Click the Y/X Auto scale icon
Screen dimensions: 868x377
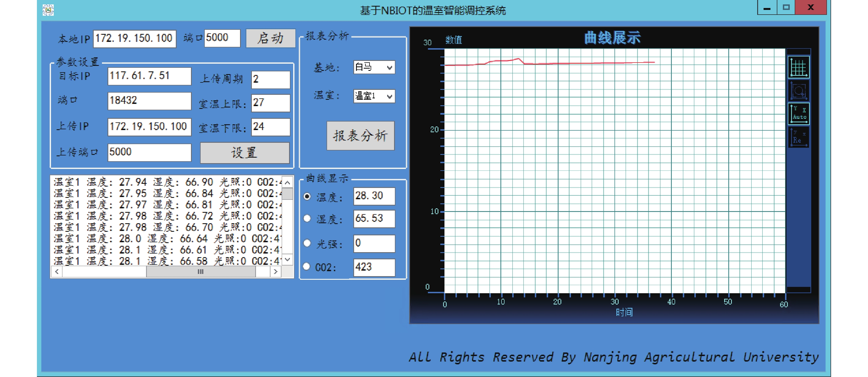[798, 114]
